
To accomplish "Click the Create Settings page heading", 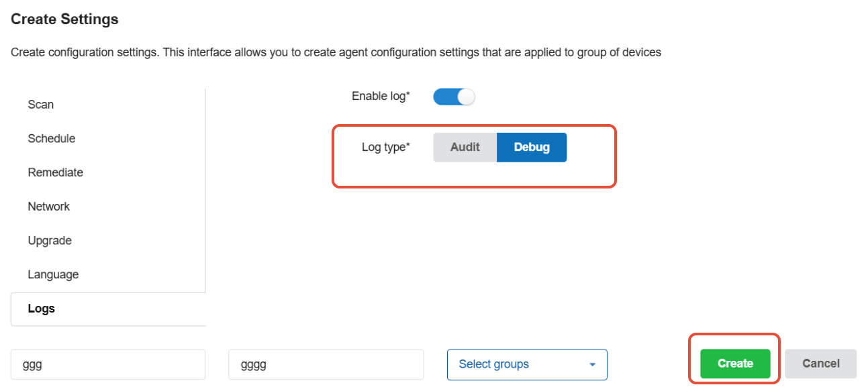I will click(x=64, y=19).
